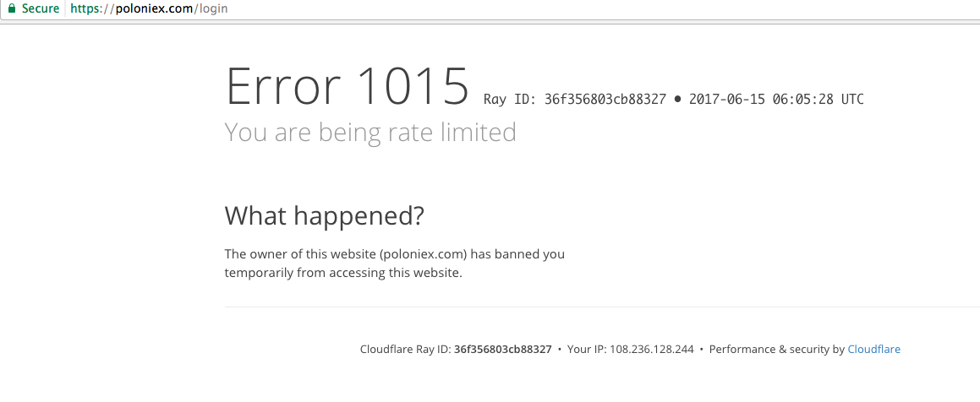Click the https scheme in the address bar
Screen dimensions: 980x402
89,9
